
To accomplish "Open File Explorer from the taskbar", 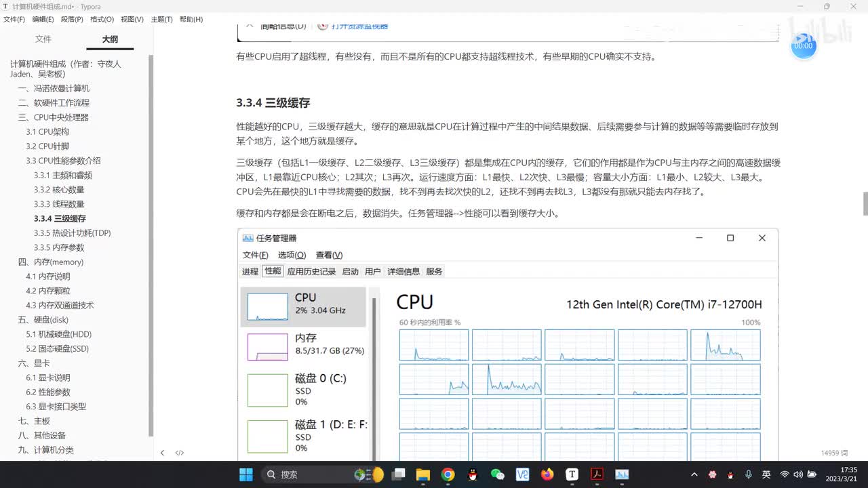I will [422, 474].
